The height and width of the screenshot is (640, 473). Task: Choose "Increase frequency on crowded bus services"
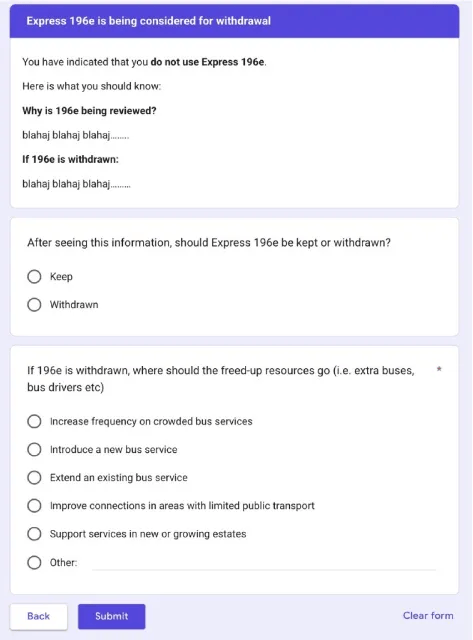click(x=34, y=421)
